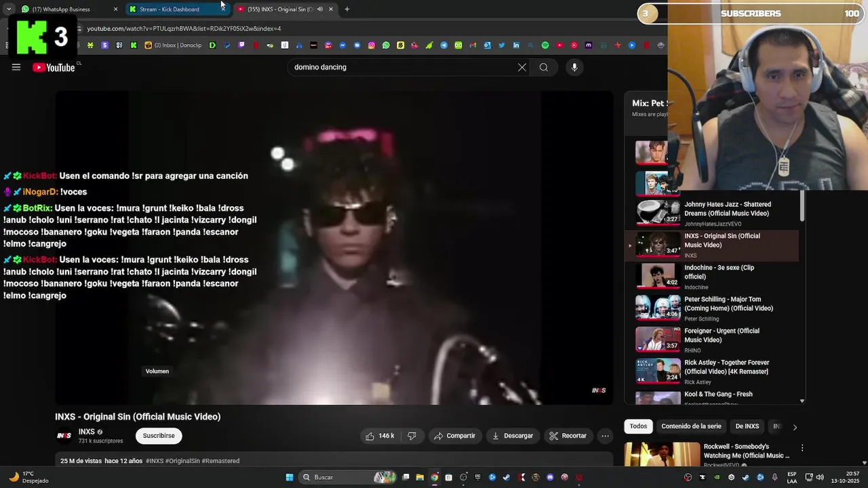Open a new browser tab
This screenshot has height=488, width=868.
347,9
